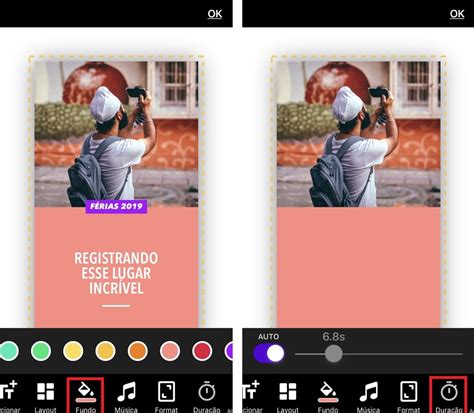
Task: Open Duração stopwatch in left screen
Action: 207,396
